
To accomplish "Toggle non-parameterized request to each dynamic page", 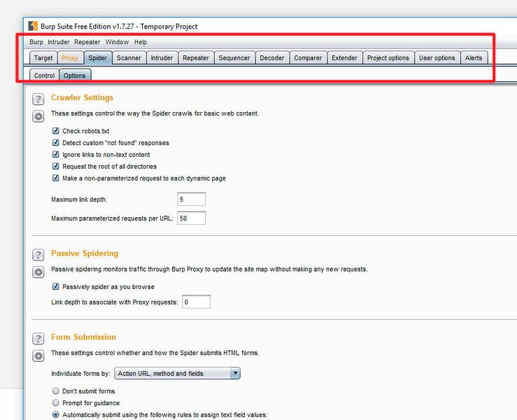I will pyautogui.click(x=56, y=178).
